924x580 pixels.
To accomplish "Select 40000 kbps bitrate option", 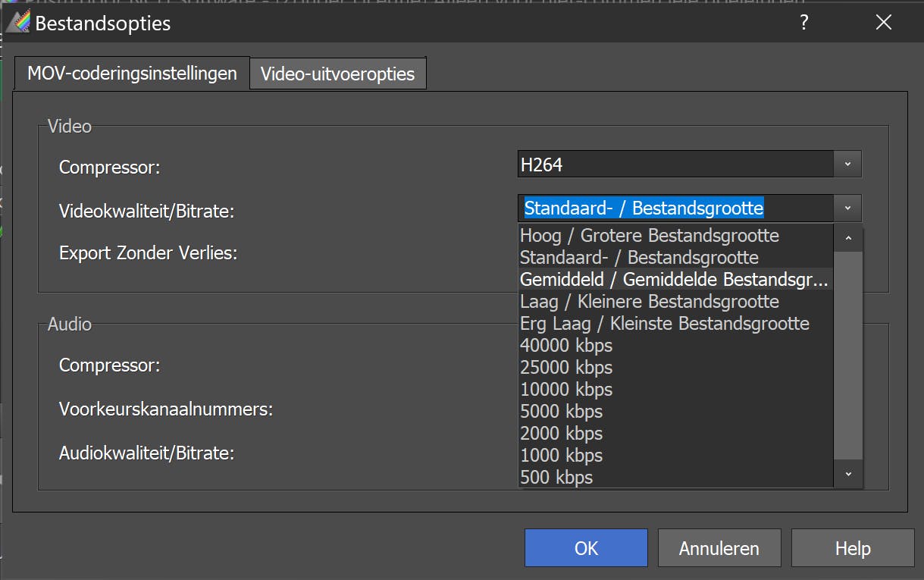I will coord(566,346).
